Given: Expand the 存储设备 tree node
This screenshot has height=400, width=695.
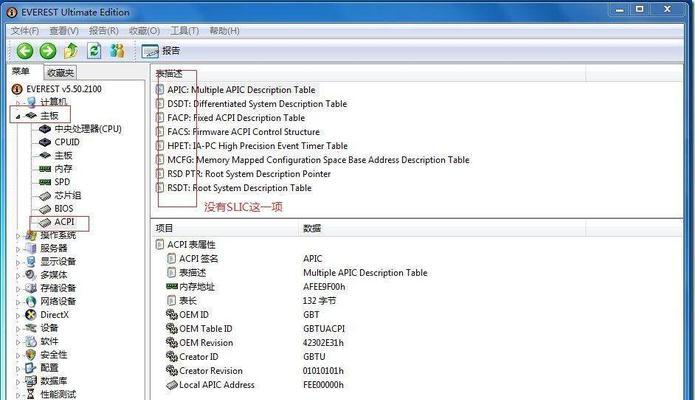Looking at the screenshot, I should pyautogui.click(x=18, y=289).
